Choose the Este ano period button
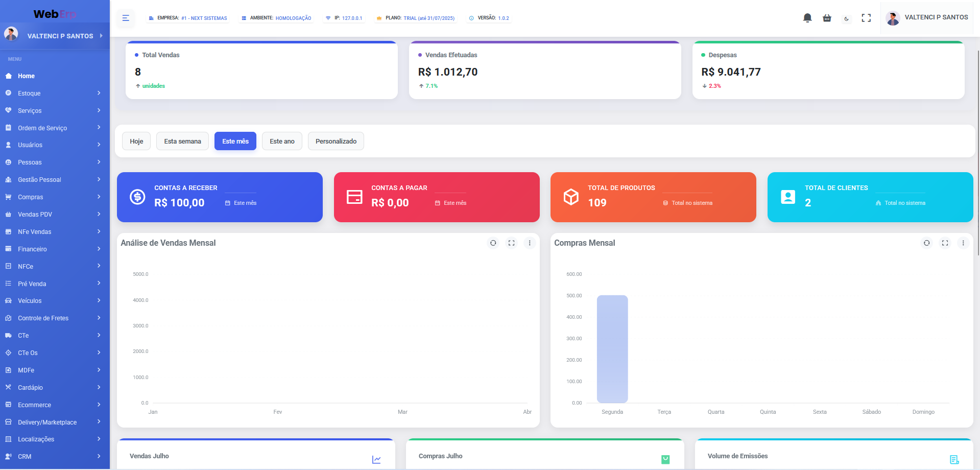Viewport: 980px width, 470px height. point(282,142)
